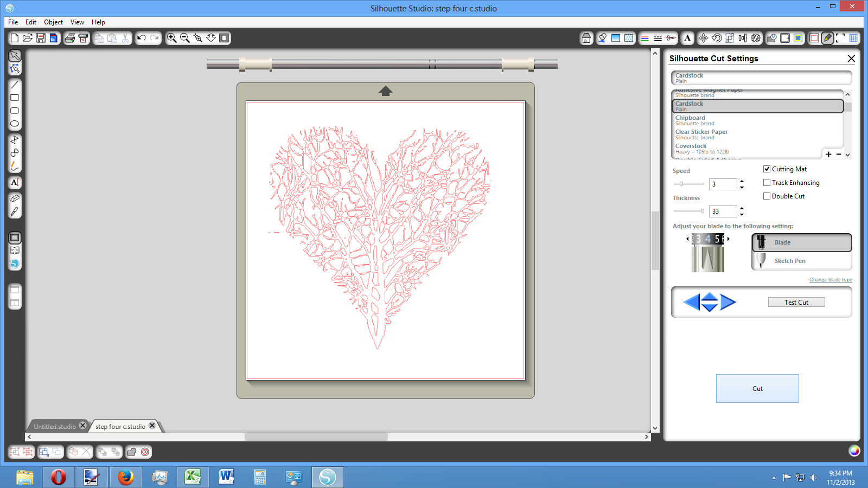Activate the Select Zoom tool
Image resolution: width=868 pixels, height=488 pixels.
[198, 38]
